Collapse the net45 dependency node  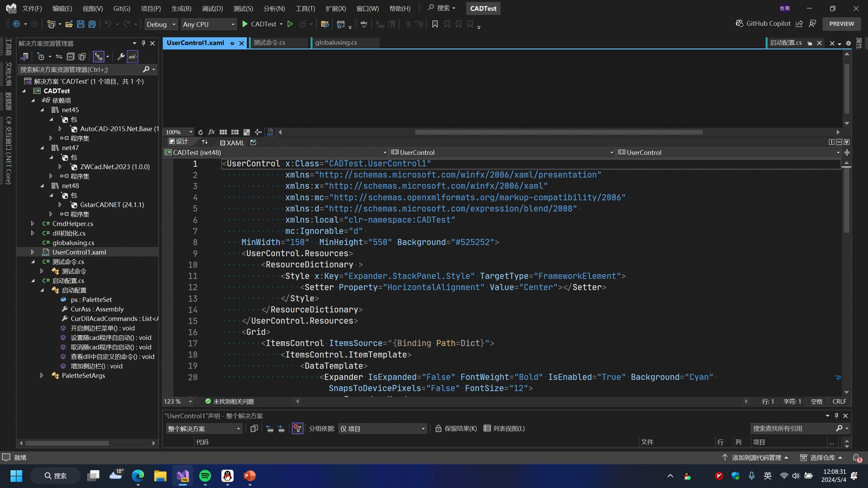[x=42, y=110]
